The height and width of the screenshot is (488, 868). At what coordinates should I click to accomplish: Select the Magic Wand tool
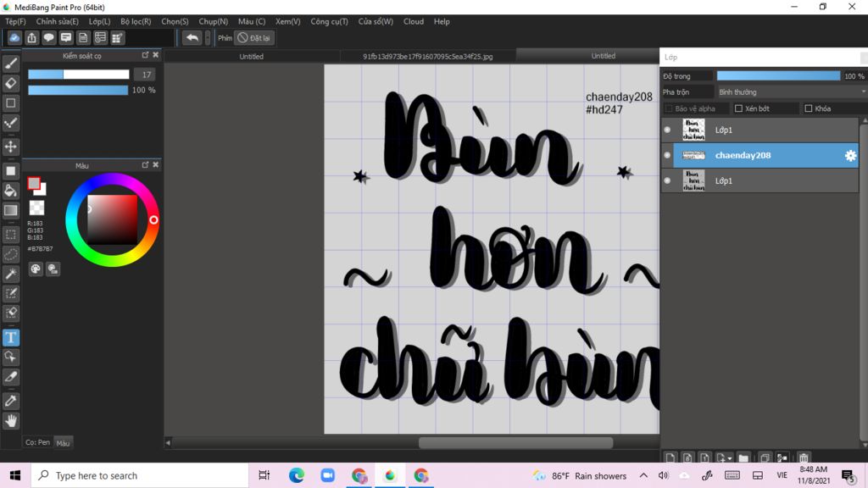(10, 274)
